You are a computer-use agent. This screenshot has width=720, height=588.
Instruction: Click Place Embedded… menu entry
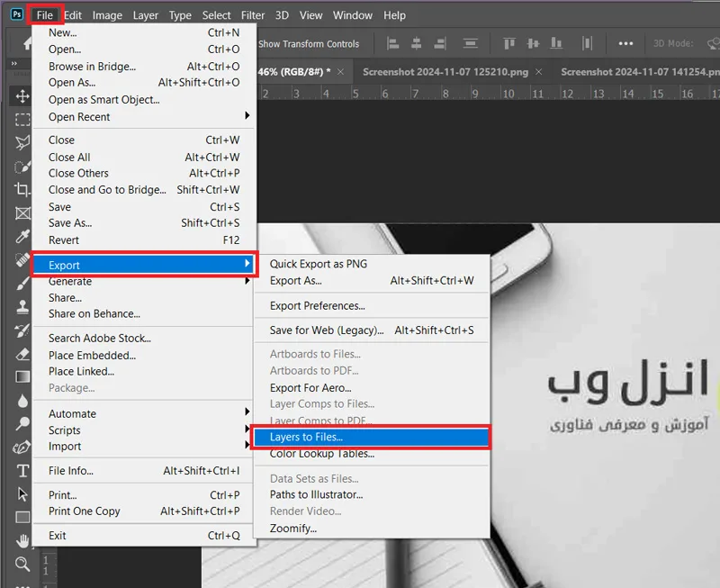pyautogui.click(x=93, y=355)
